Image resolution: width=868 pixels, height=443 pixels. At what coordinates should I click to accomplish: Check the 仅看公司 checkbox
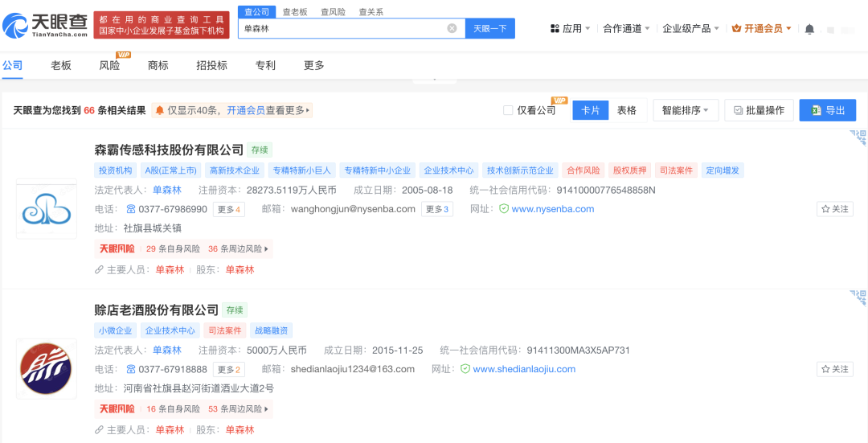[x=508, y=110]
